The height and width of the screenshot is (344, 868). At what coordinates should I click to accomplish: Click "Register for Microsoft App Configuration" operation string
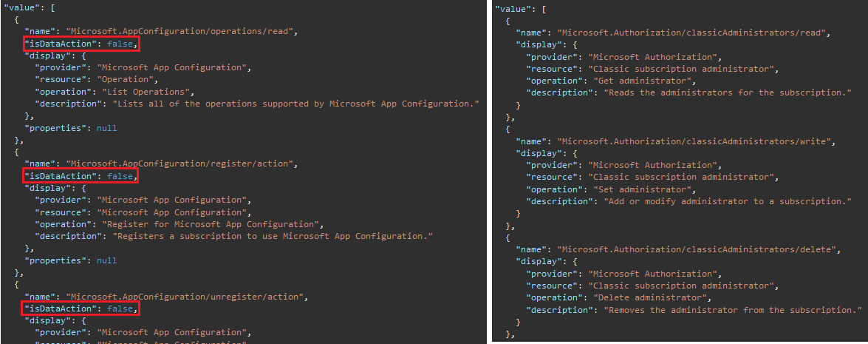(210, 224)
